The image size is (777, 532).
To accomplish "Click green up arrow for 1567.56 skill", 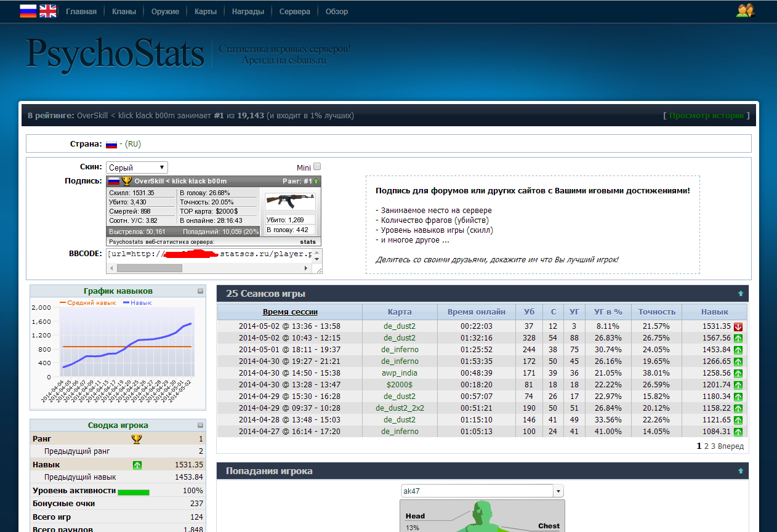I will [x=738, y=338].
